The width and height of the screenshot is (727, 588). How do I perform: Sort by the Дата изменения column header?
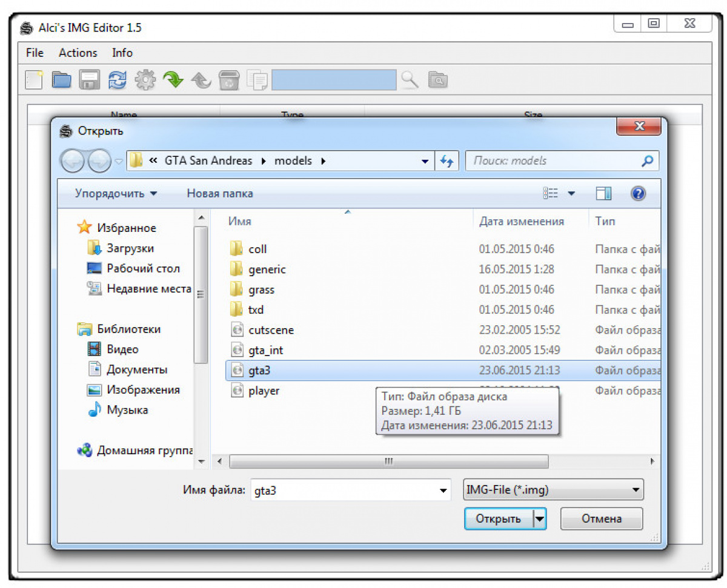(x=522, y=222)
